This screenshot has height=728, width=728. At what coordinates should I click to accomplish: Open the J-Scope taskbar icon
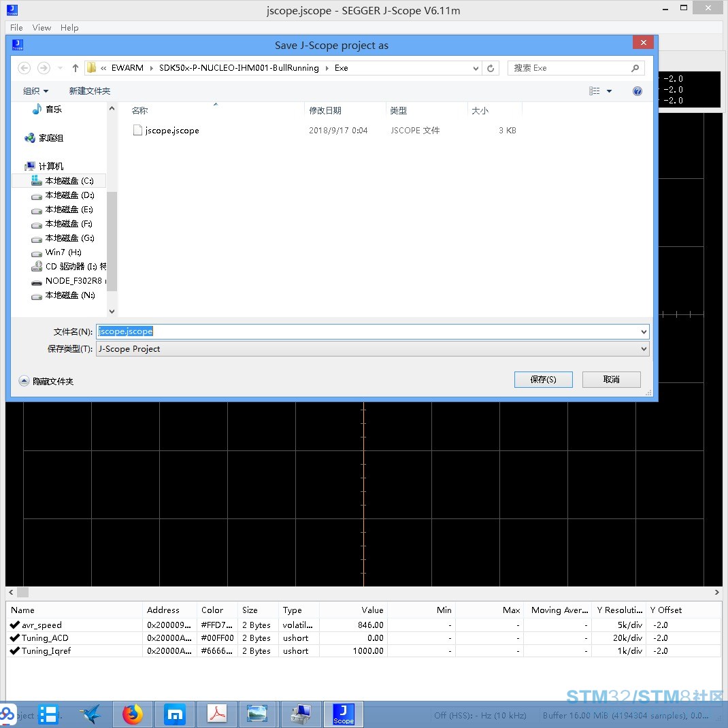tap(343, 714)
